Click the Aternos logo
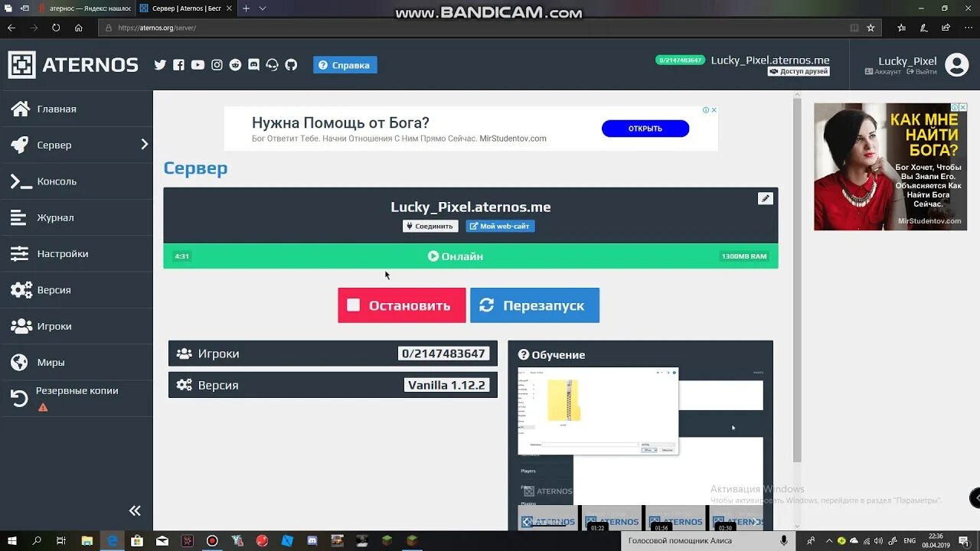The width and height of the screenshot is (980, 551). [73, 65]
